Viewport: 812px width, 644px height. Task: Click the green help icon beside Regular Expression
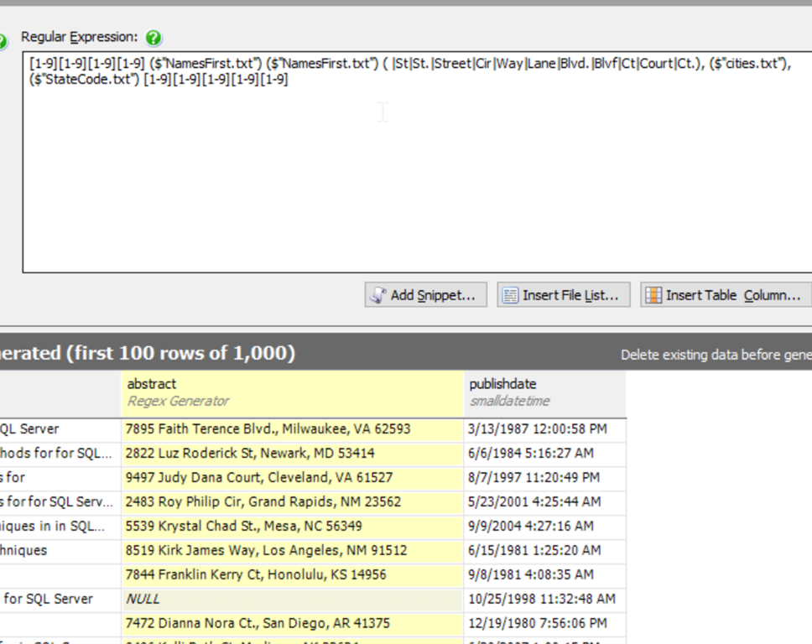tap(154, 38)
